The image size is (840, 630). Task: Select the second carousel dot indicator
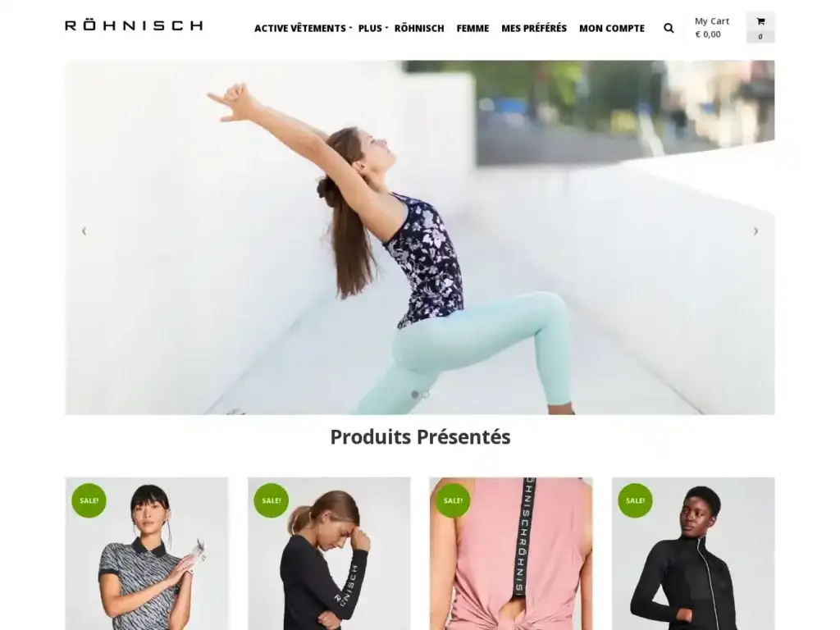[x=426, y=395]
